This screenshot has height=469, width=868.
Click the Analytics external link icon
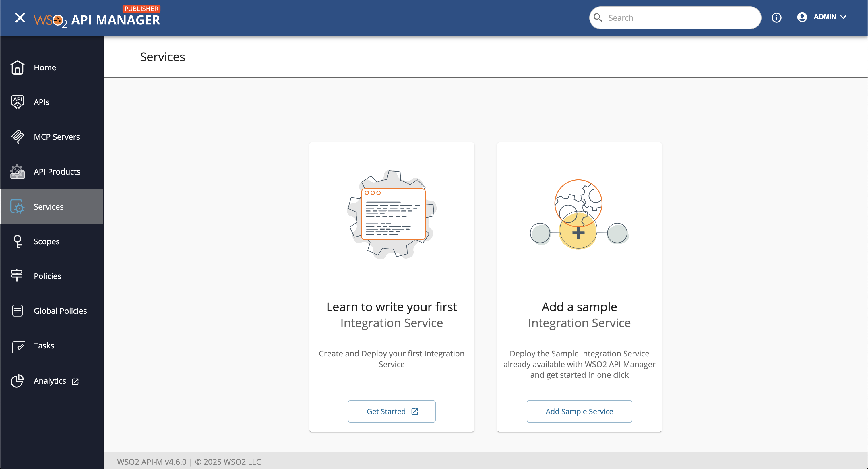[x=75, y=381]
